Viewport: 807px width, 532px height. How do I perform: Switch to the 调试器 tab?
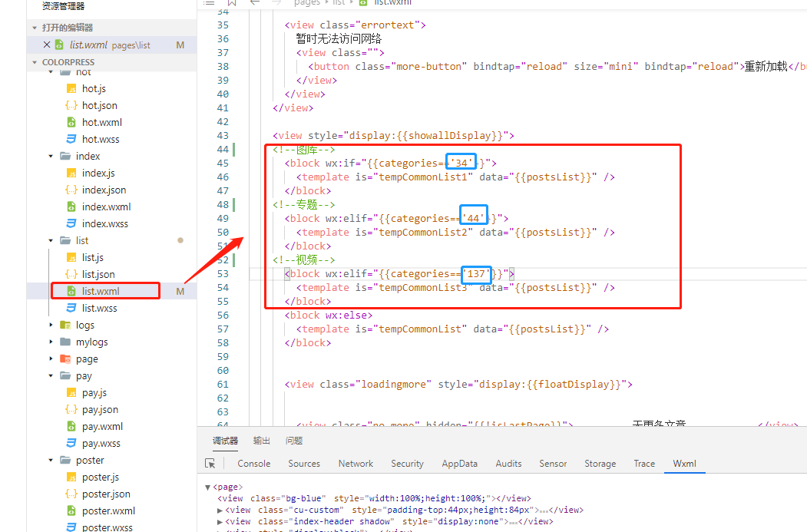(x=226, y=441)
